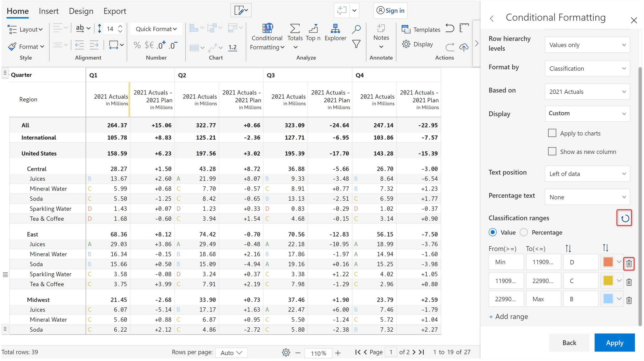Screen dimensions: 644x361
Task: Open the Explorer tool
Action: [x=335, y=32]
